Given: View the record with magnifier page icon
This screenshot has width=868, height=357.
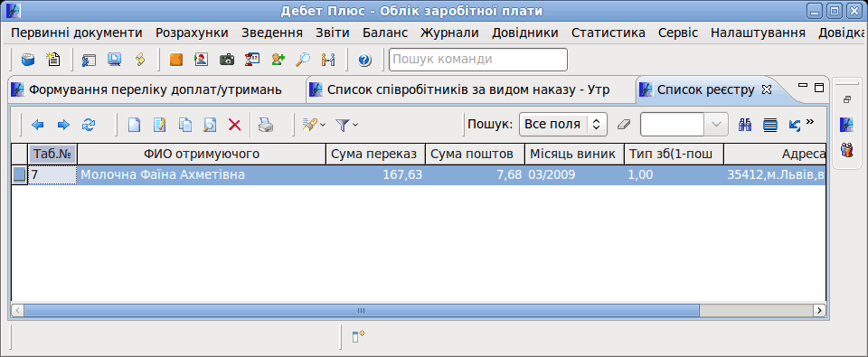Looking at the screenshot, I should (210, 125).
